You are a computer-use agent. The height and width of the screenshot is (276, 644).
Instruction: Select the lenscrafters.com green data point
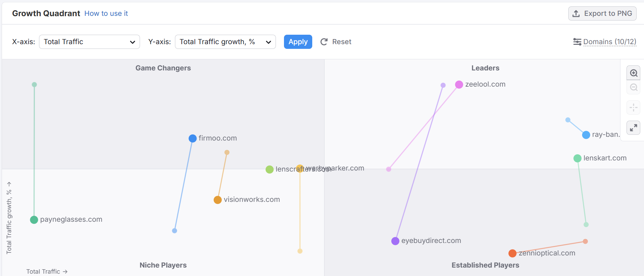(270, 170)
